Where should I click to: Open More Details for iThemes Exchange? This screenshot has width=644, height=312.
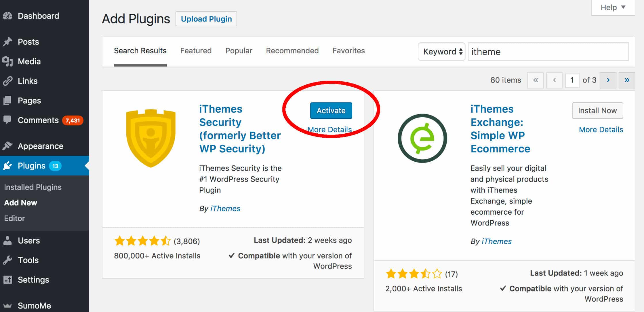tap(601, 130)
